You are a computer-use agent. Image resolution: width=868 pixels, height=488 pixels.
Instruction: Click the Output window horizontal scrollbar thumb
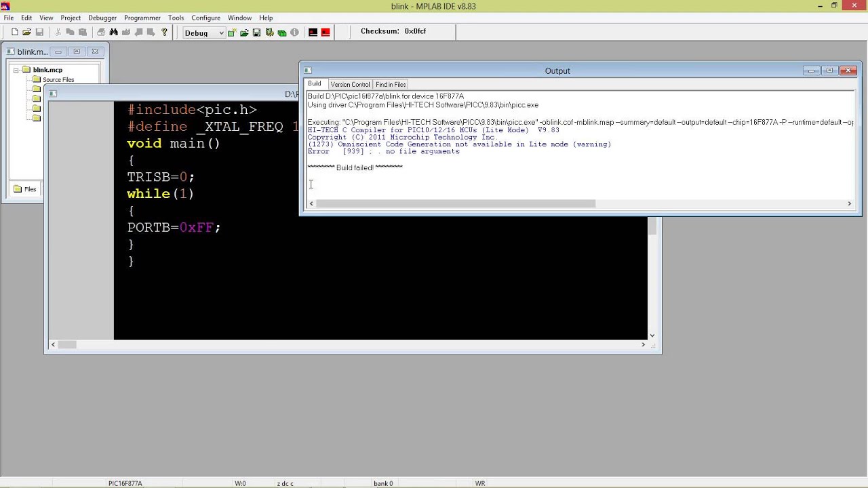click(x=456, y=203)
